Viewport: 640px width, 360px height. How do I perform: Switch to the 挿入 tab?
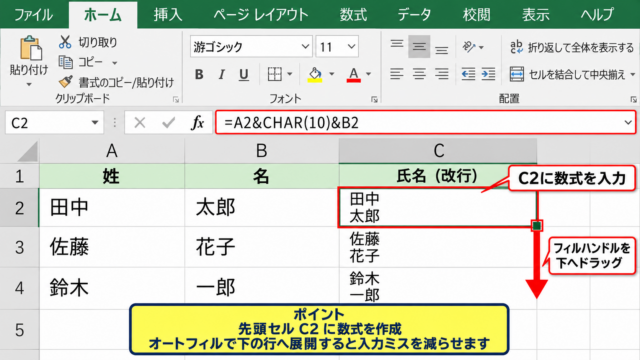click(x=168, y=15)
